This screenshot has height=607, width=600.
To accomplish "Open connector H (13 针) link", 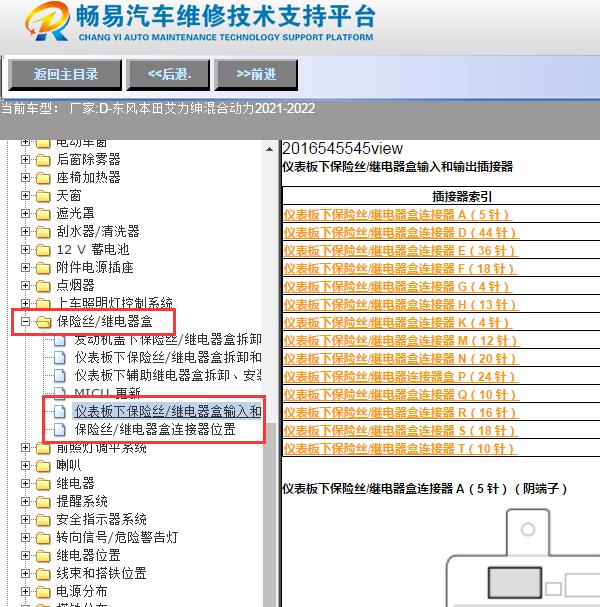I will pos(401,305).
